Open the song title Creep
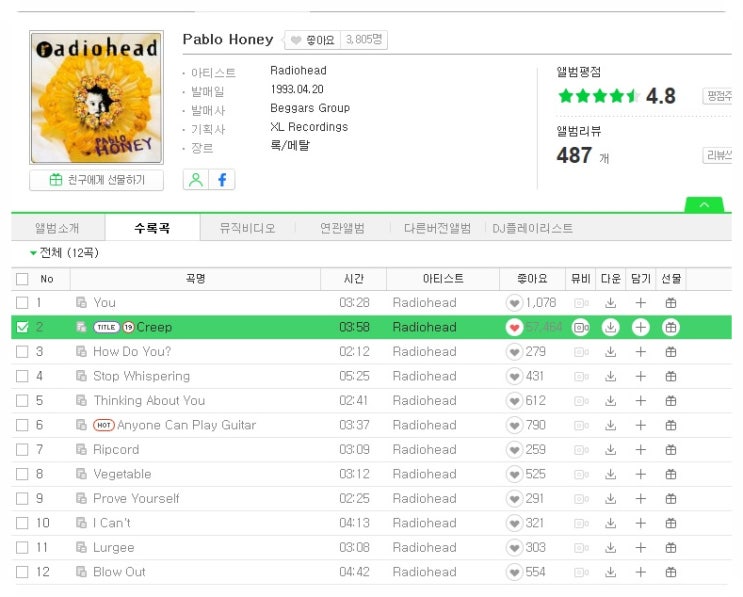This screenshot has height=597, width=743. click(x=154, y=327)
